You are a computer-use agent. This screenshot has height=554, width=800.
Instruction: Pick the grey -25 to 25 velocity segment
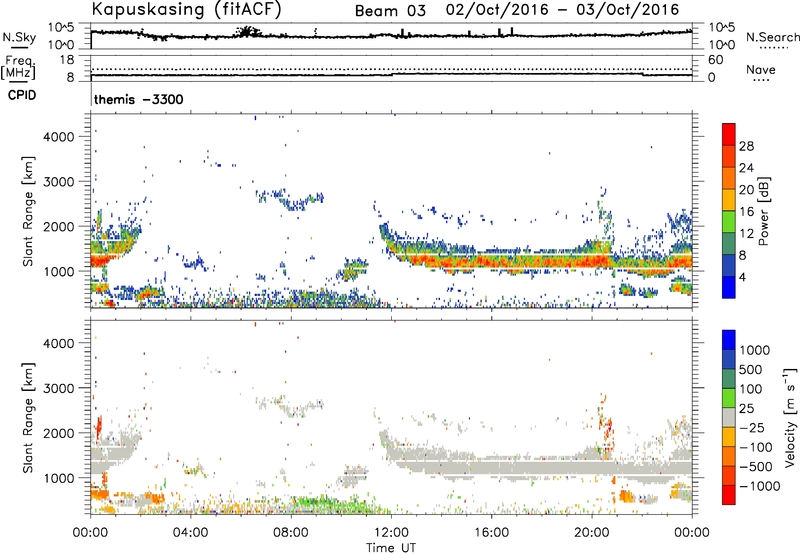[x=729, y=418]
